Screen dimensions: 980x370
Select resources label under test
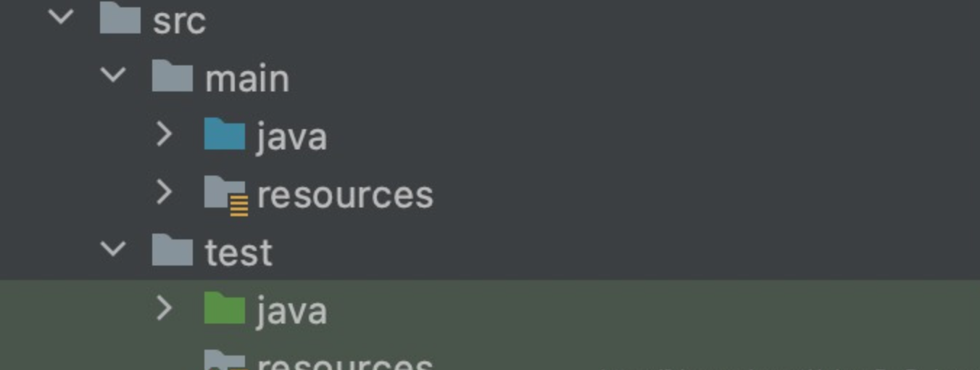coord(345,362)
